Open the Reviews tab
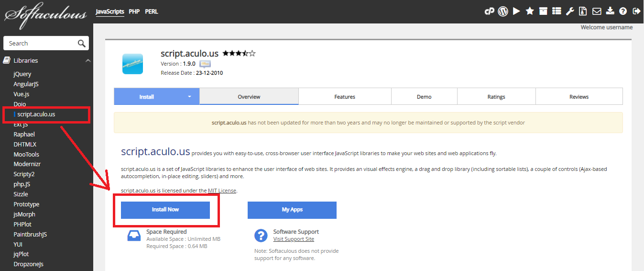 tap(579, 97)
